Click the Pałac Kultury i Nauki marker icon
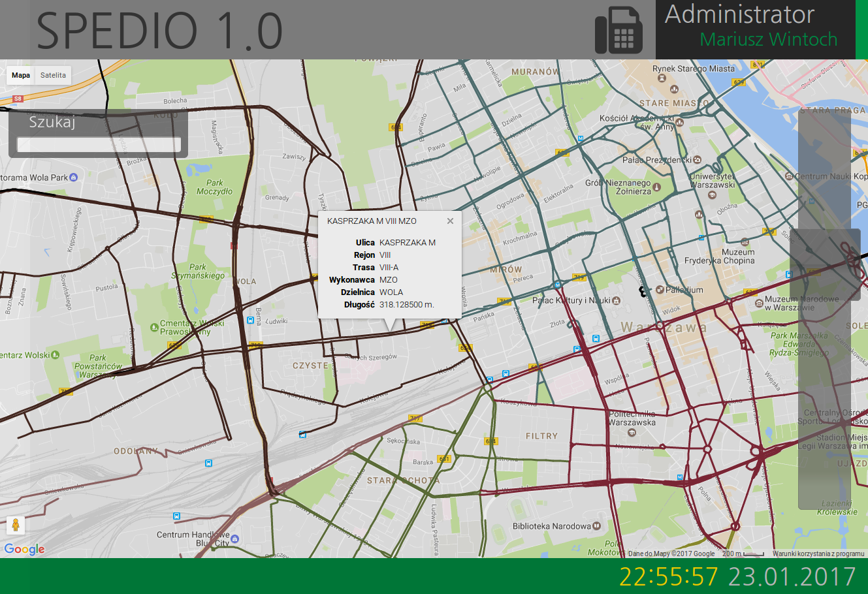Screen dimensions: 868x594 coord(616,300)
